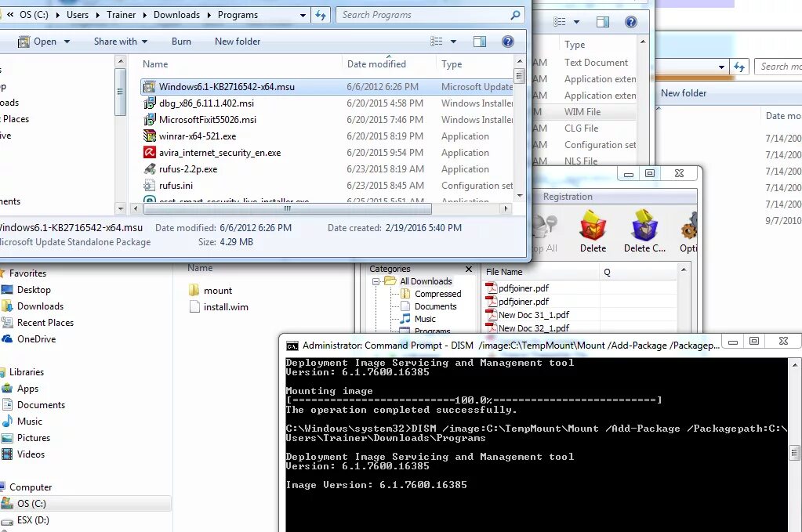Sort by Type column in Programs window
This screenshot has height=532, width=802.
pyautogui.click(x=452, y=64)
